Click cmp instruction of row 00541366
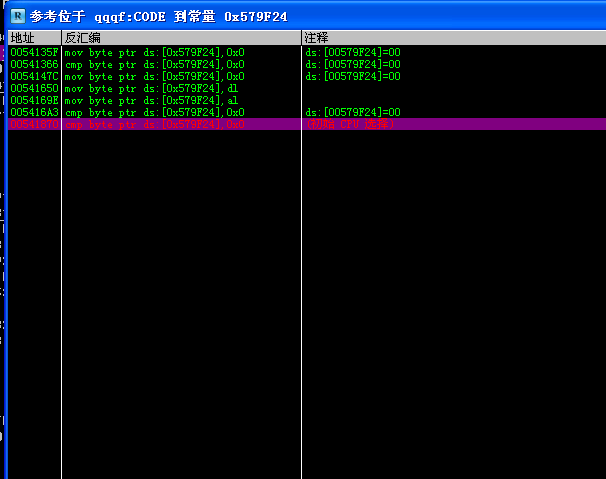The image size is (606, 479). [x=154, y=64]
